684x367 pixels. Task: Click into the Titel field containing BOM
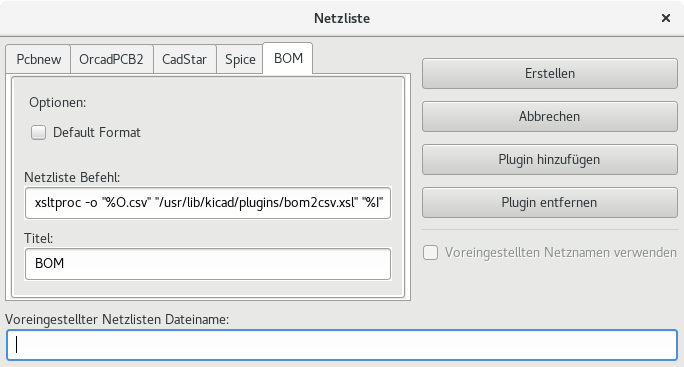pos(208,264)
